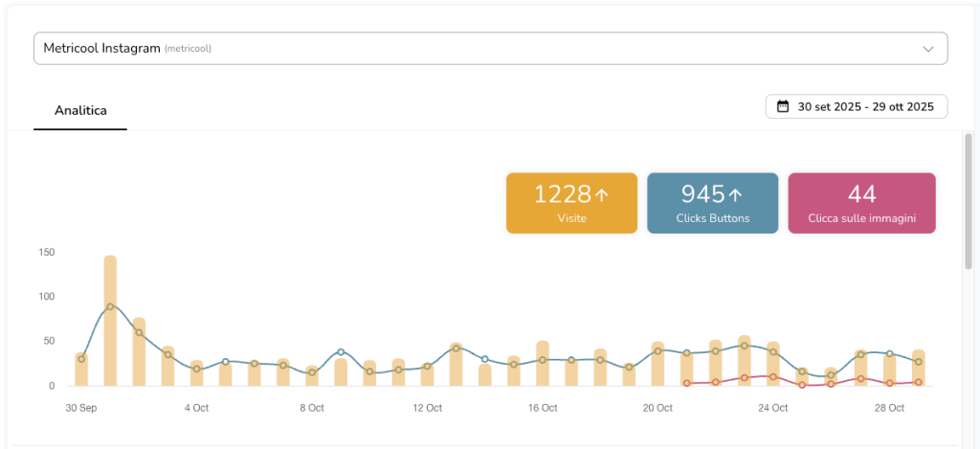Click the first red data point on pink line
Image resolution: width=980 pixels, height=449 pixels.
(686, 383)
